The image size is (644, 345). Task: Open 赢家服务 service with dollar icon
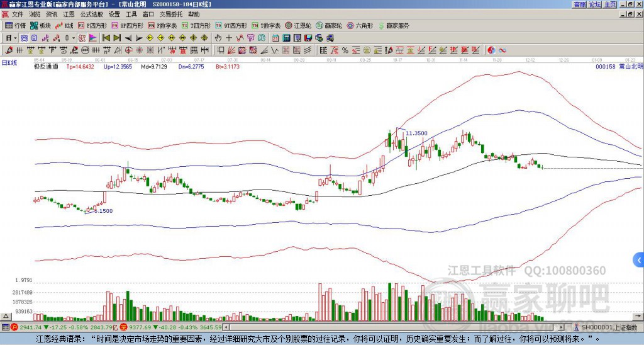coord(394,26)
